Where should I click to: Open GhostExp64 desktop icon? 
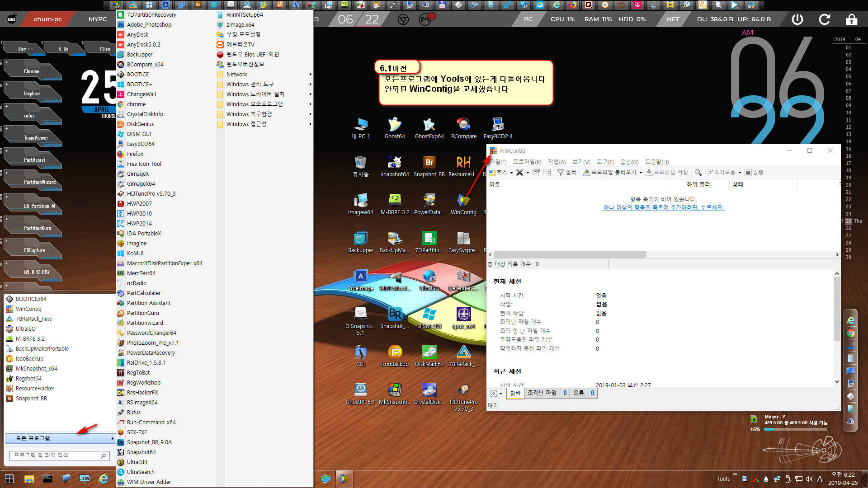click(x=429, y=128)
